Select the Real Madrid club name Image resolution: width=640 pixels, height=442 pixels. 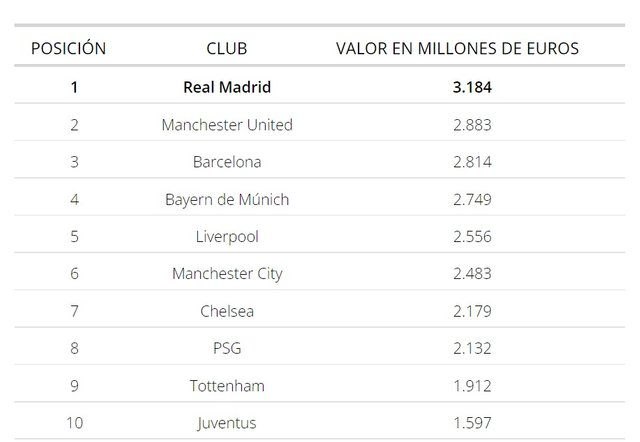[227, 87]
